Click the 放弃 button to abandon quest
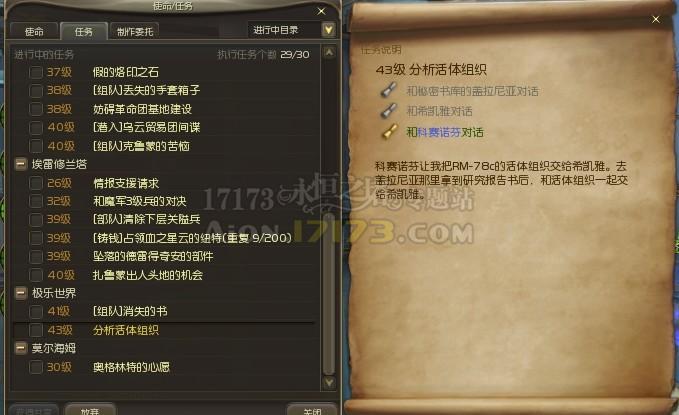Screen dimensions: 679x415 tap(90, 410)
